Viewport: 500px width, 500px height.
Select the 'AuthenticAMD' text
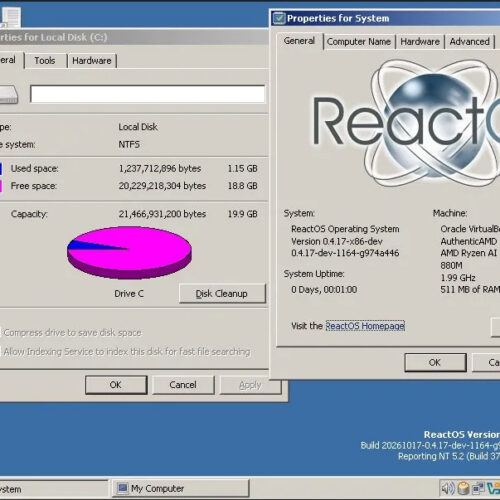[469, 241]
